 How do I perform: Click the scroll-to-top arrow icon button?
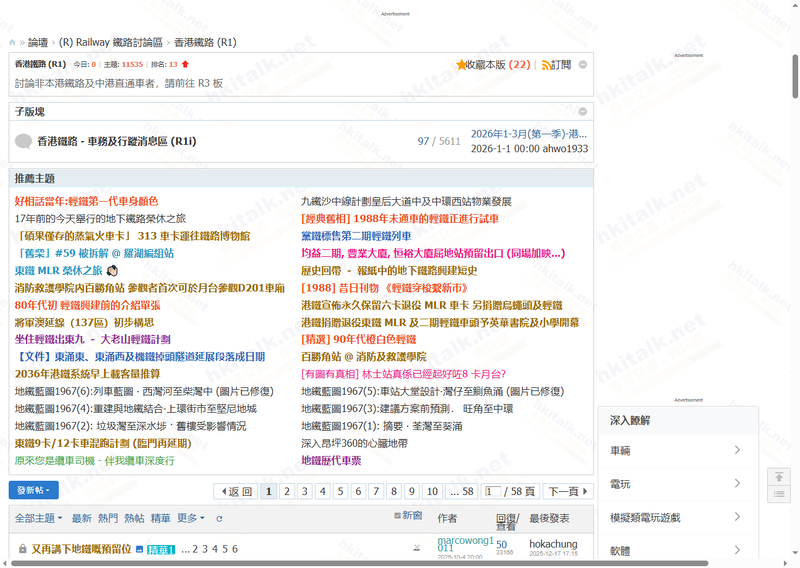click(779, 477)
